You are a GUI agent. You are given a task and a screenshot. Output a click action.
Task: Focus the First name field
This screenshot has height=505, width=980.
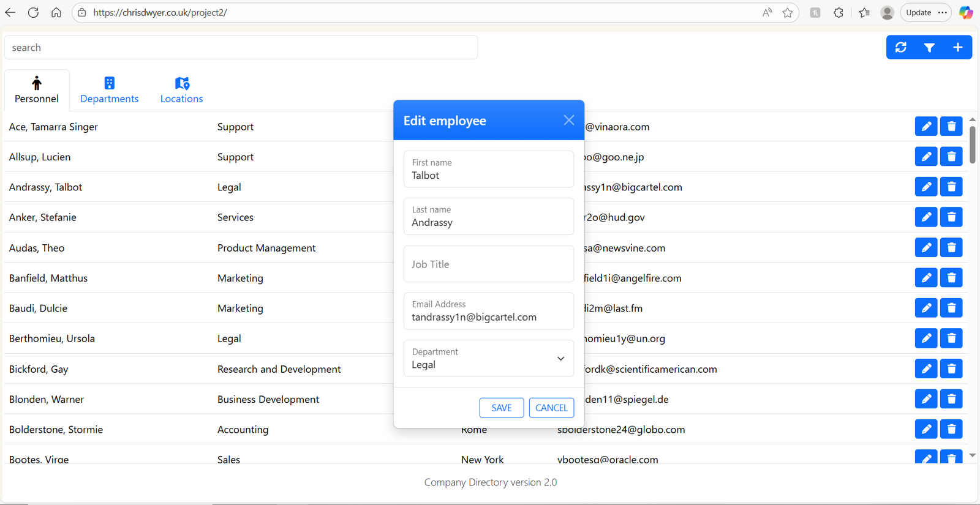click(x=489, y=169)
